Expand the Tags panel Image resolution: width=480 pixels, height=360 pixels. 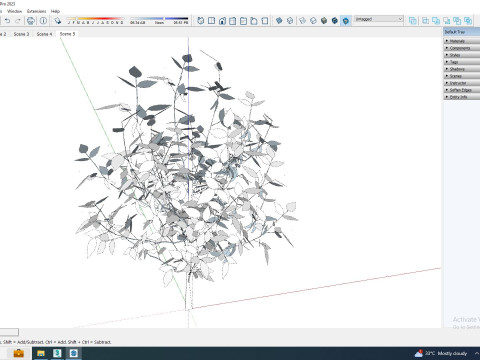pyautogui.click(x=462, y=62)
